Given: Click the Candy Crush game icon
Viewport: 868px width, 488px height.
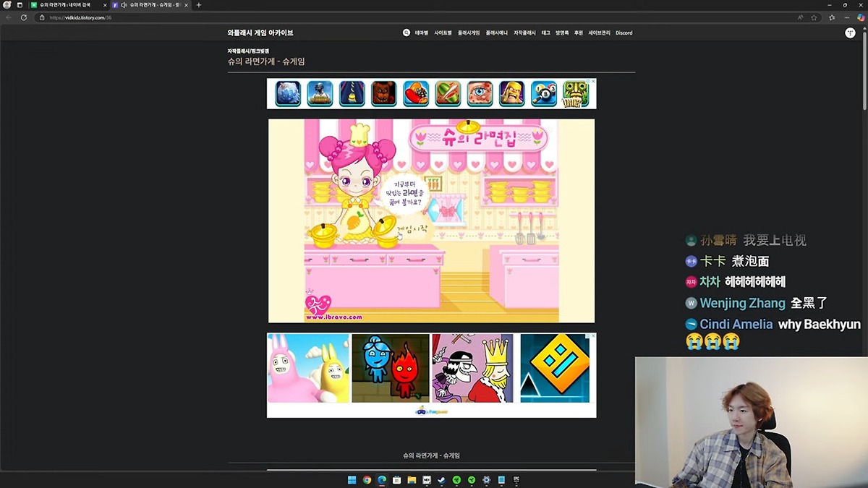Looking at the screenshot, I should pyautogui.click(x=416, y=93).
